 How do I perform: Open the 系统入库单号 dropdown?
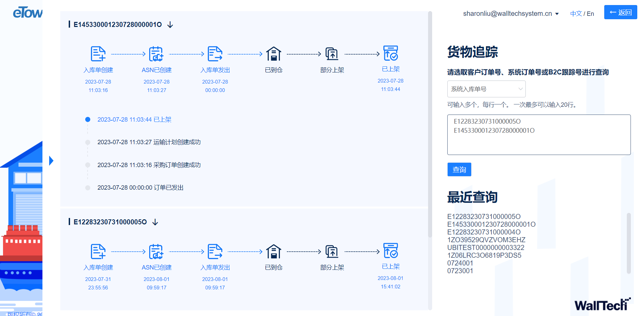point(486,89)
